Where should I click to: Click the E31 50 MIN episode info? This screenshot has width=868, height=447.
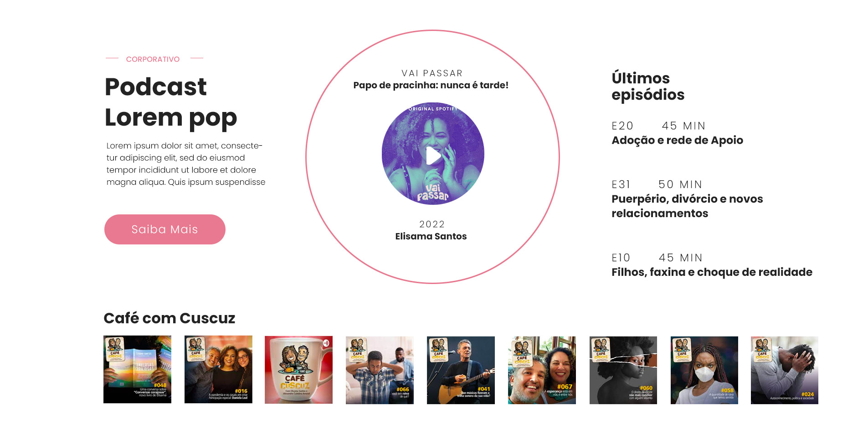(657, 184)
